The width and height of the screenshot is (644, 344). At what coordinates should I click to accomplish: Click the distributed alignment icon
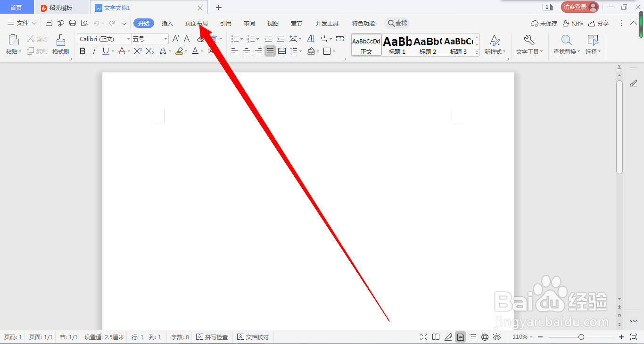tap(282, 51)
